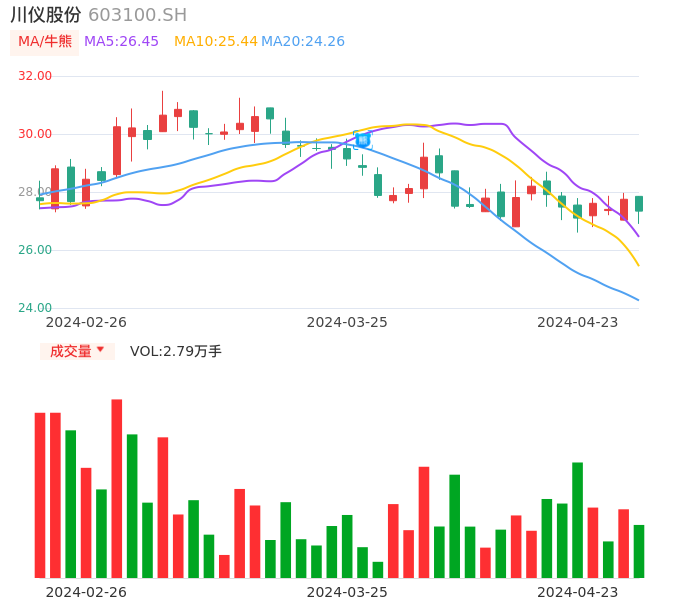Click the 24.00 price axis label
The image size is (686, 606).
[36, 308]
